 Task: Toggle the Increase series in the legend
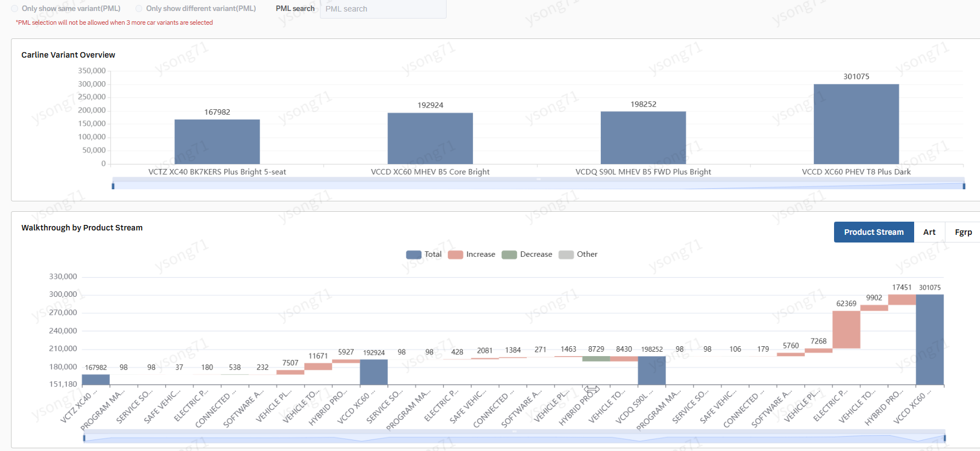[471, 255]
